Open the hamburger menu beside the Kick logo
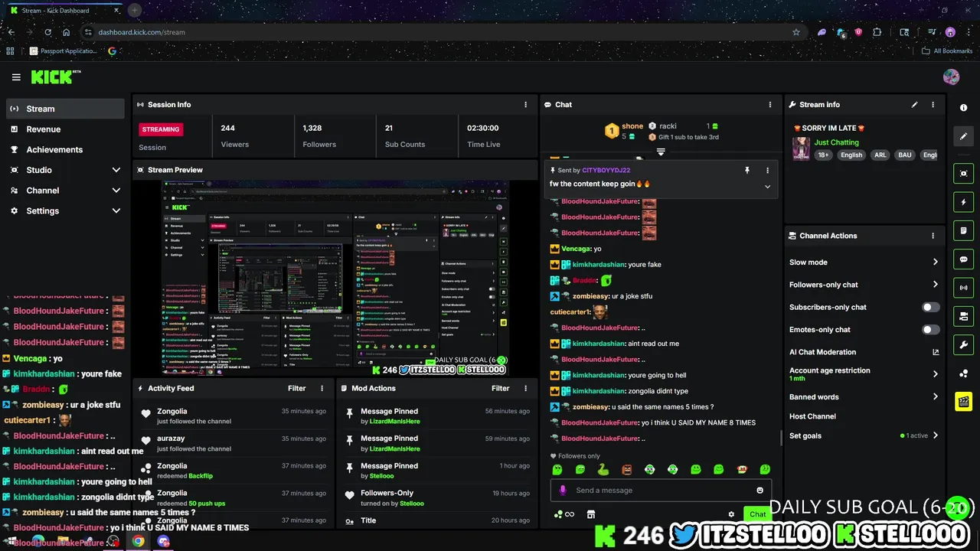The height and width of the screenshot is (551, 980). coord(16,77)
